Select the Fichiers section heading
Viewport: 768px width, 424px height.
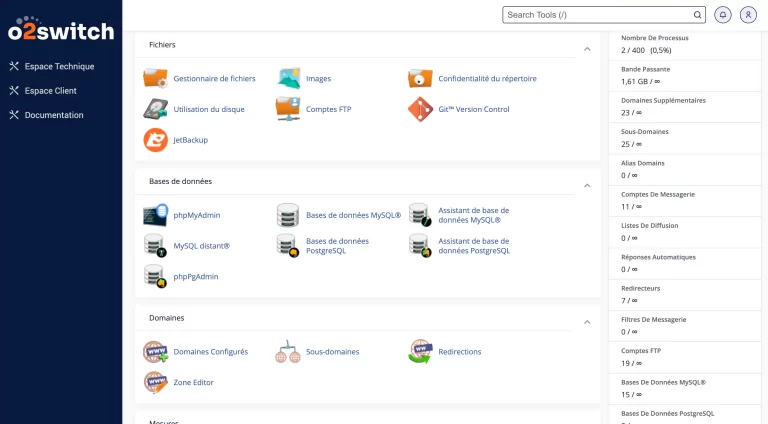coord(162,45)
